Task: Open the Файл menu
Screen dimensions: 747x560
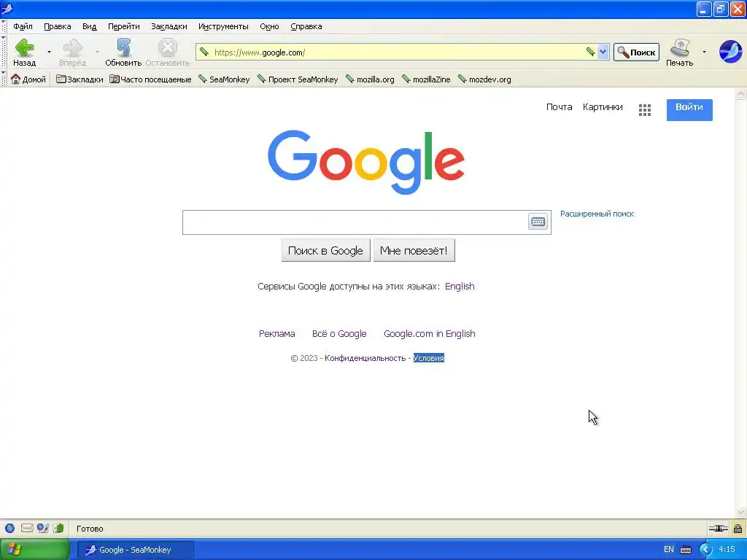Action: (x=23, y=27)
